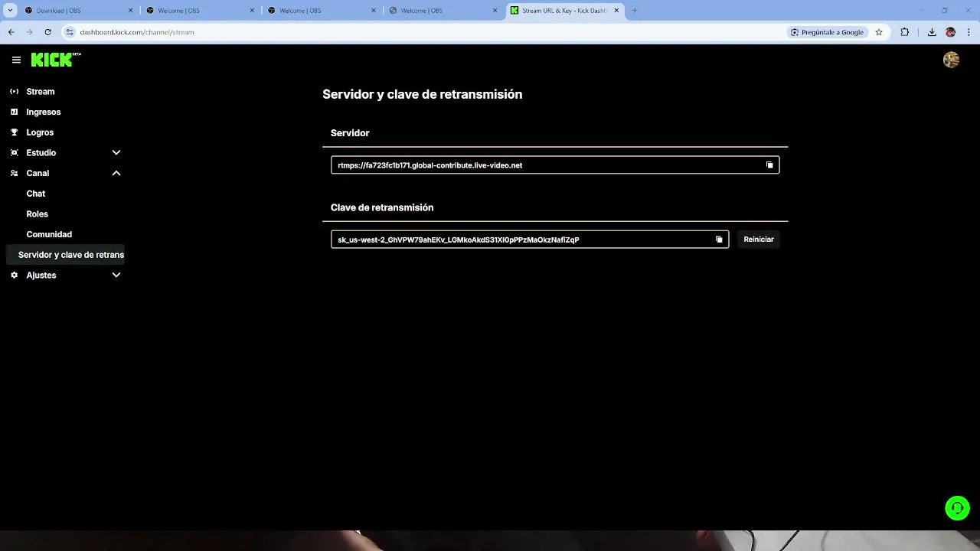Click the Servidor heading
The height and width of the screenshot is (551, 980).
tap(350, 133)
